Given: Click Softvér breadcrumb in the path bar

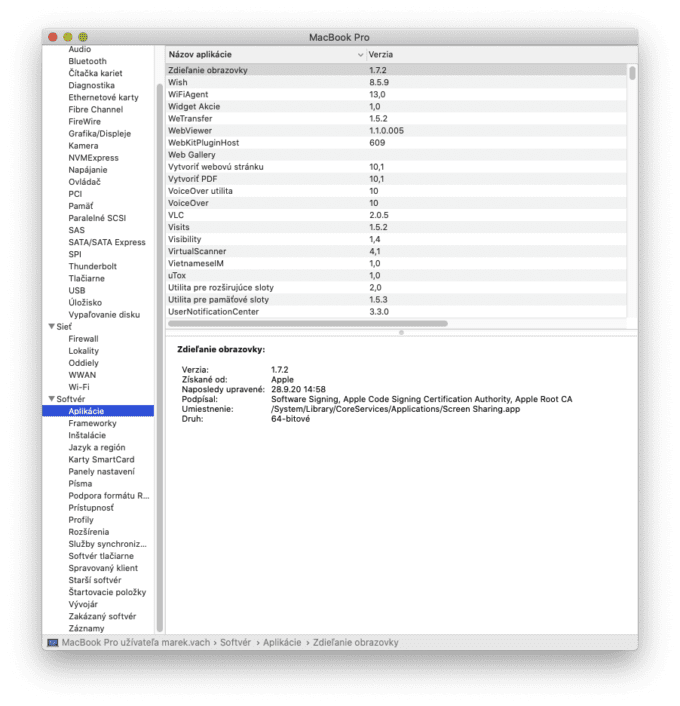Looking at the screenshot, I should pos(235,642).
